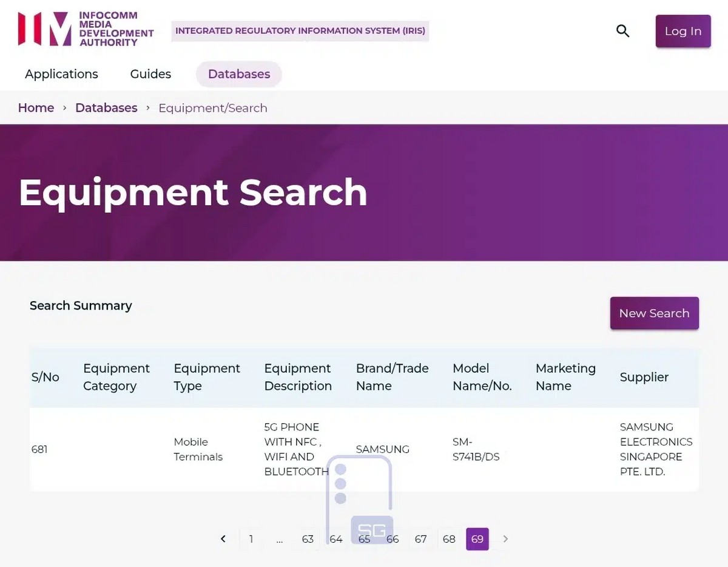728x567 pixels.
Task: Click Brand/Trade Name column header
Action: (x=392, y=377)
